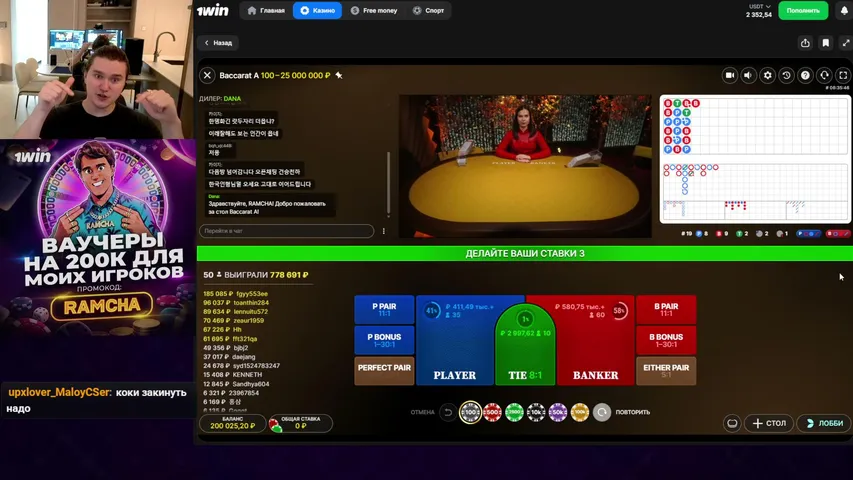Close the Baccarat A table

point(207,75)
